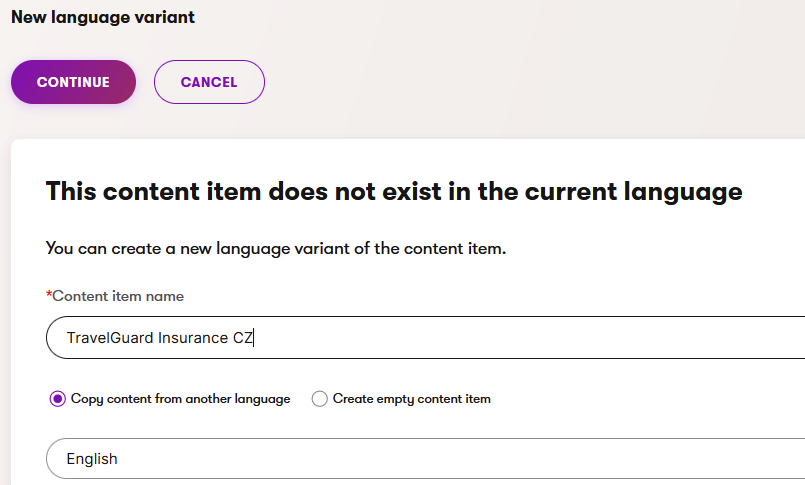The image size is (805, 485).
Task: Click the word TravelGuard in the name field
Action: [x=109, y=338]
